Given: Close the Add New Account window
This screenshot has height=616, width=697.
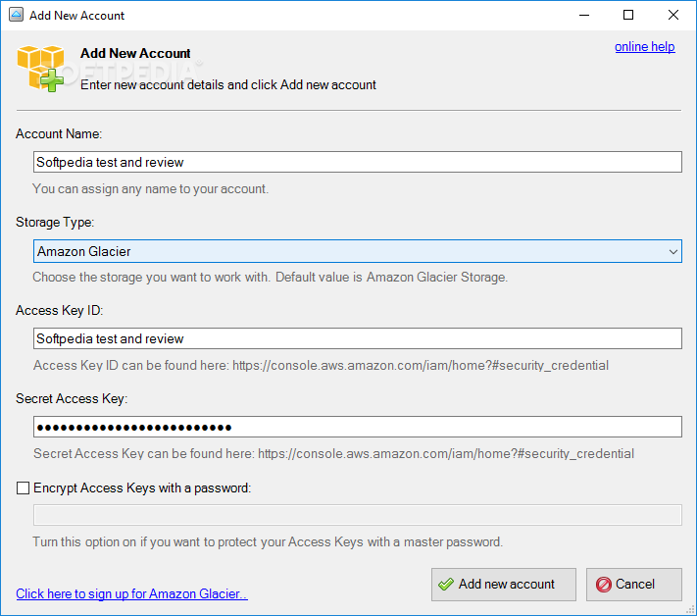Looking at the screenshot, I should (673, 15).
